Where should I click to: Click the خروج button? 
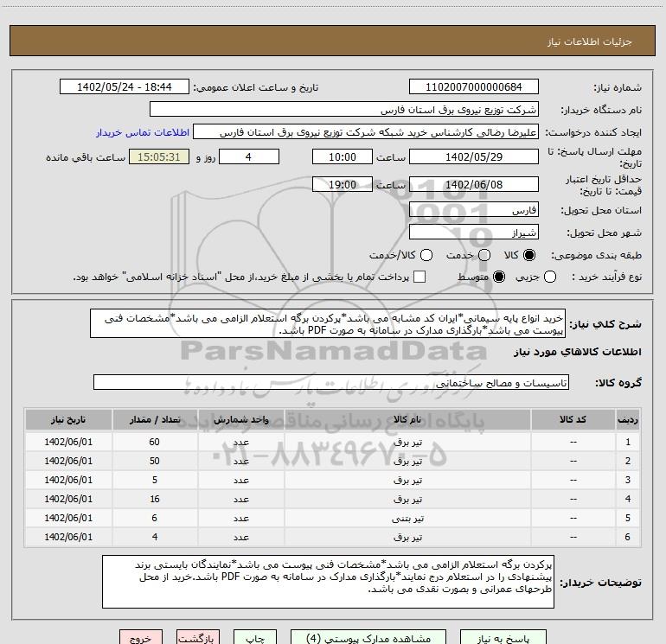pos(141,638)
